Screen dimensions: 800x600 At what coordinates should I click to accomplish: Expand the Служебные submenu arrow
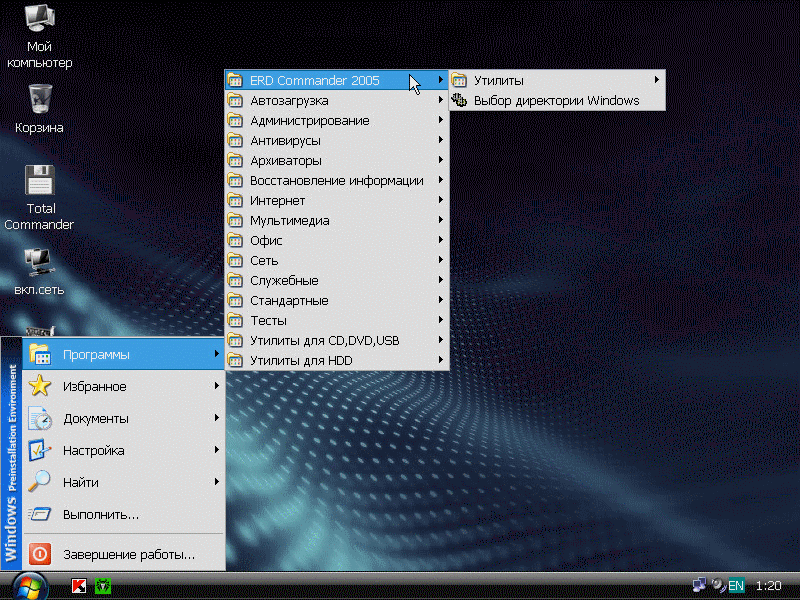(x=441, y=280)
